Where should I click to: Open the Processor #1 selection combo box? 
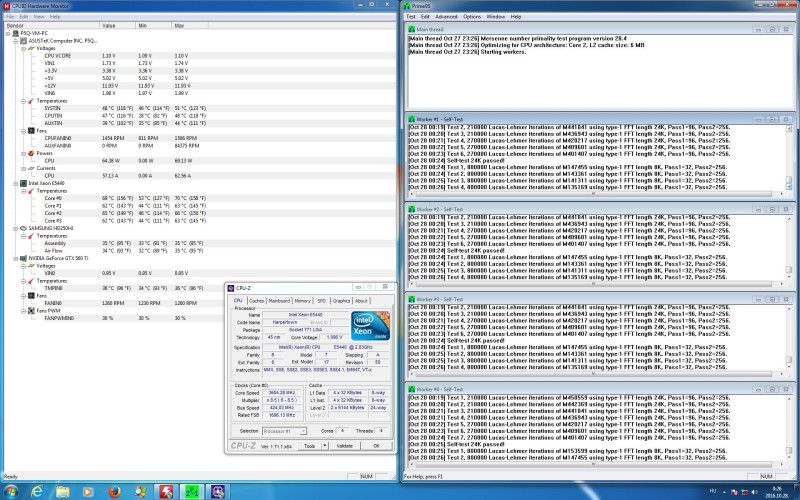pyautogui.click(x=284, y=431)
